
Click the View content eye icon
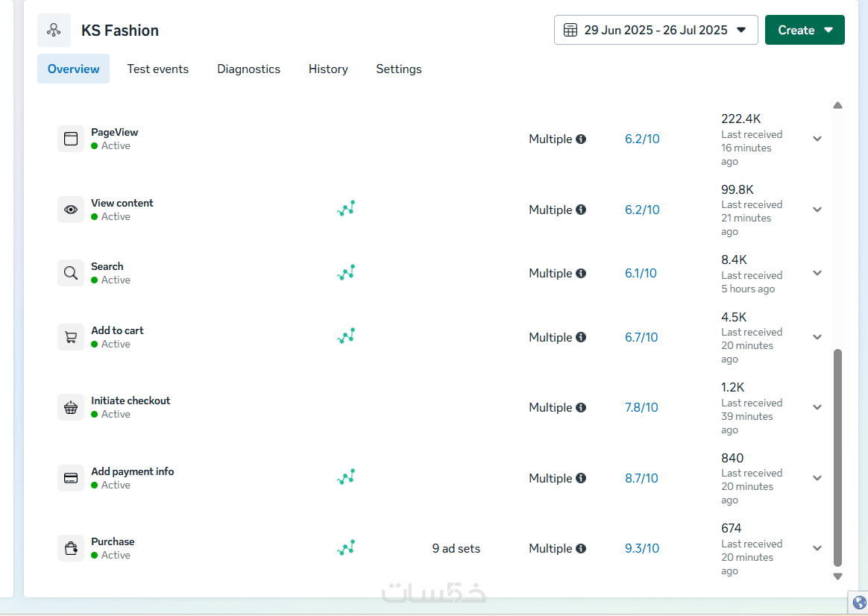[71, 210]
